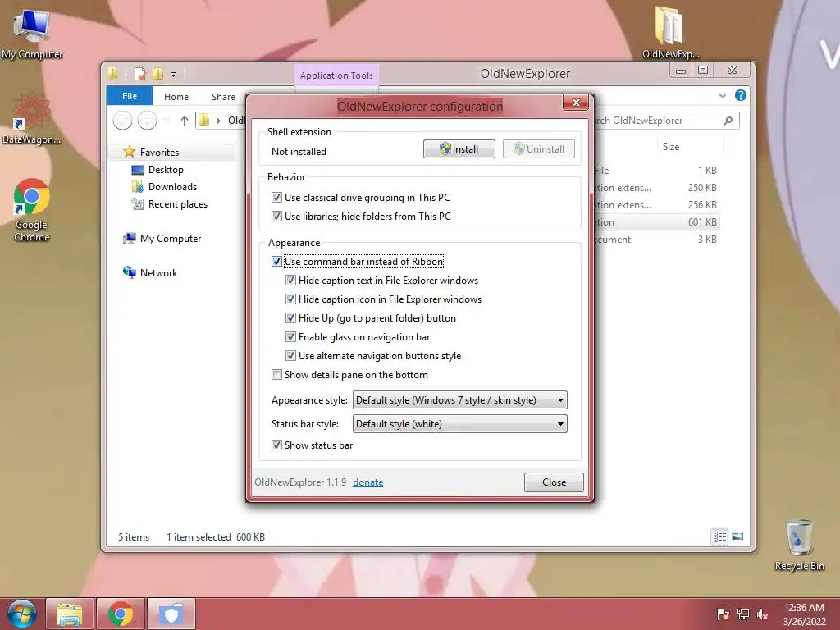Select the 601 KB file row
This screenshot has height=630, width=840.
pyautogui.click(x=655, y=222)
